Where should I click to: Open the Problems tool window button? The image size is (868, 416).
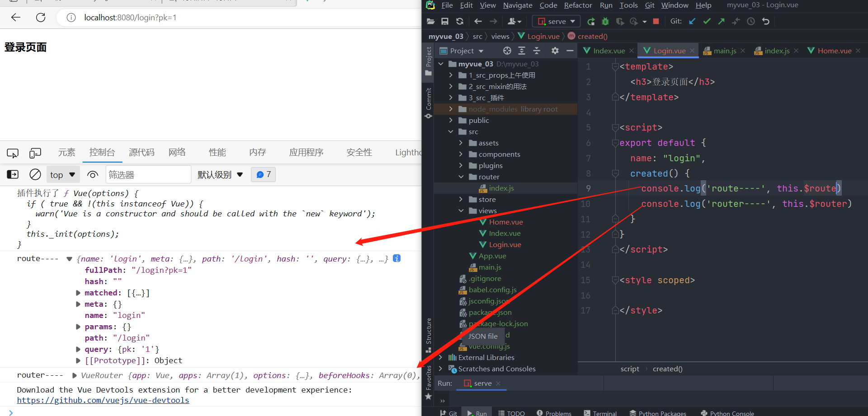[554, 413]
